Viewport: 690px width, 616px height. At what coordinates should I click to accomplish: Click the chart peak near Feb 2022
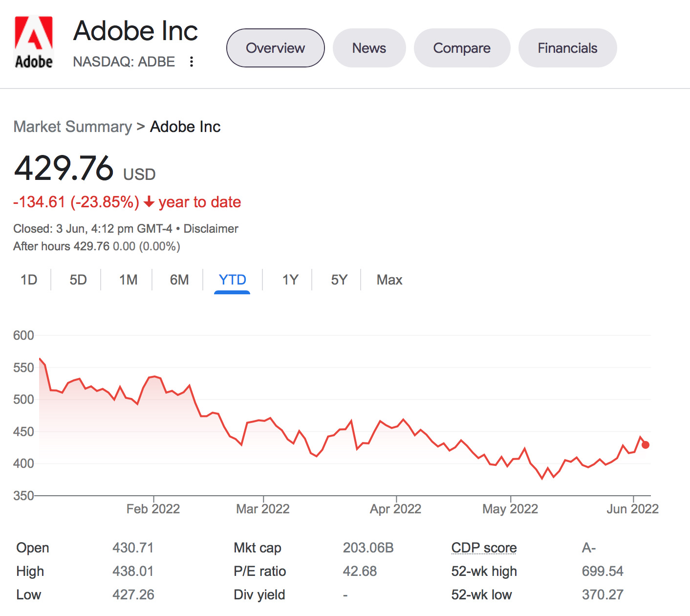pos(154,376)
